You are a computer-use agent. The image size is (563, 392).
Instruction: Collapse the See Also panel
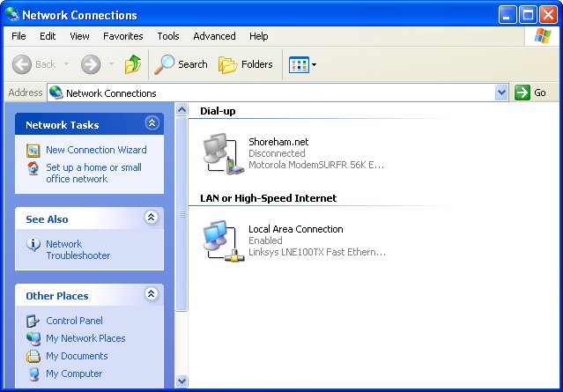152,218
